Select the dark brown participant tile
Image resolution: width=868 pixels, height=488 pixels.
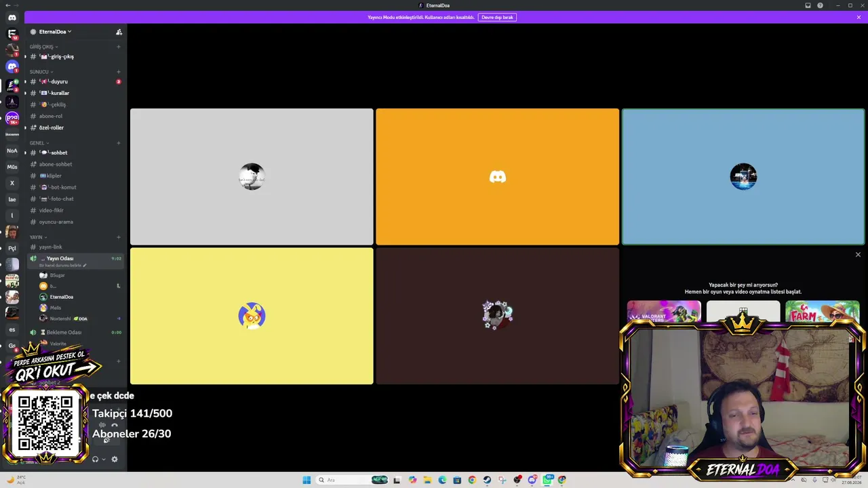(x=497, y=316)
